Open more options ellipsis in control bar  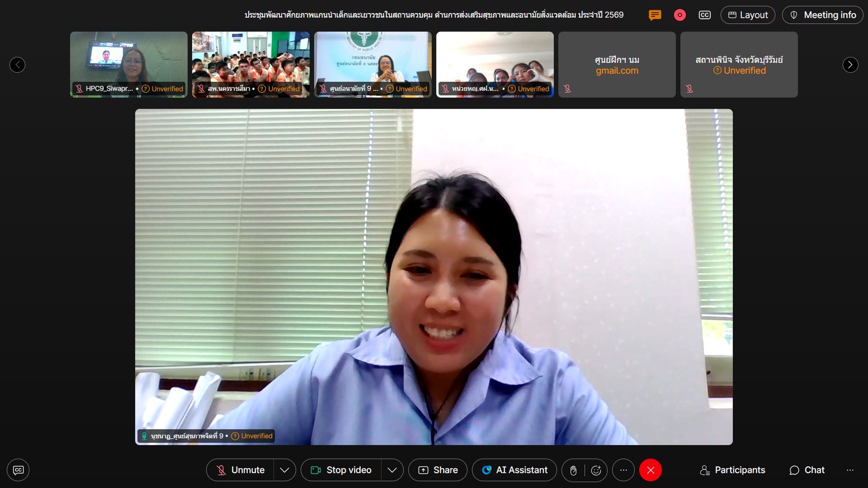tap(623, 470)
